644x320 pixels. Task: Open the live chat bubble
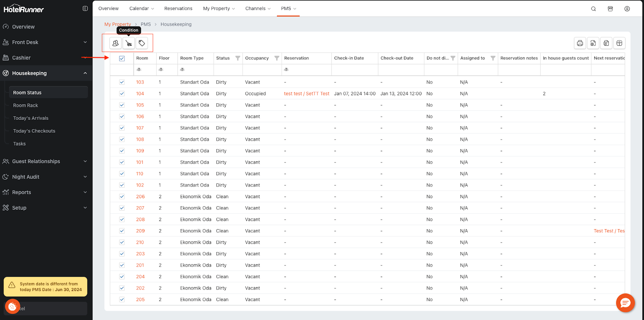point(625,303)
